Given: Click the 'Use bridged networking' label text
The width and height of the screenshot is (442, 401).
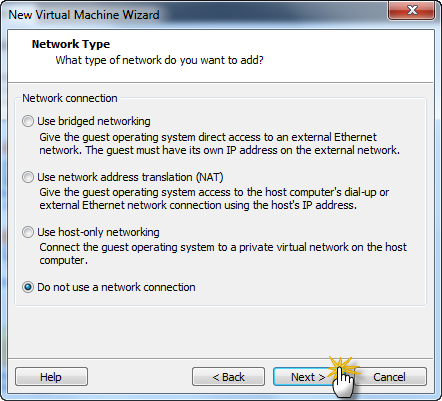Looking at the screenshot, I should pyautogui.click(x=94, y=121).
